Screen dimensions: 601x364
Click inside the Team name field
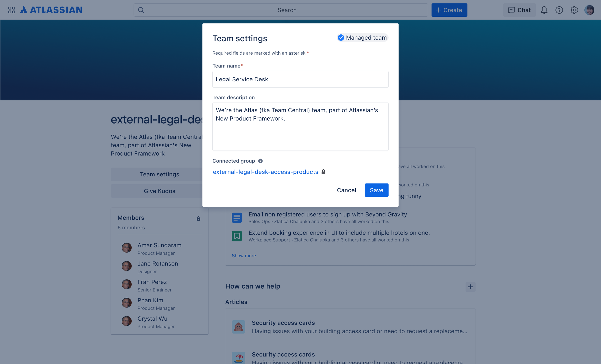click(300, 79)
